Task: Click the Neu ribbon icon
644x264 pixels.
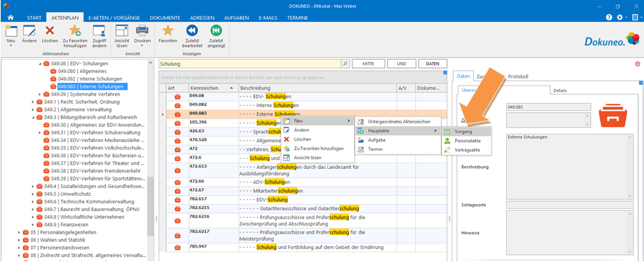Action: pos(10,31)
